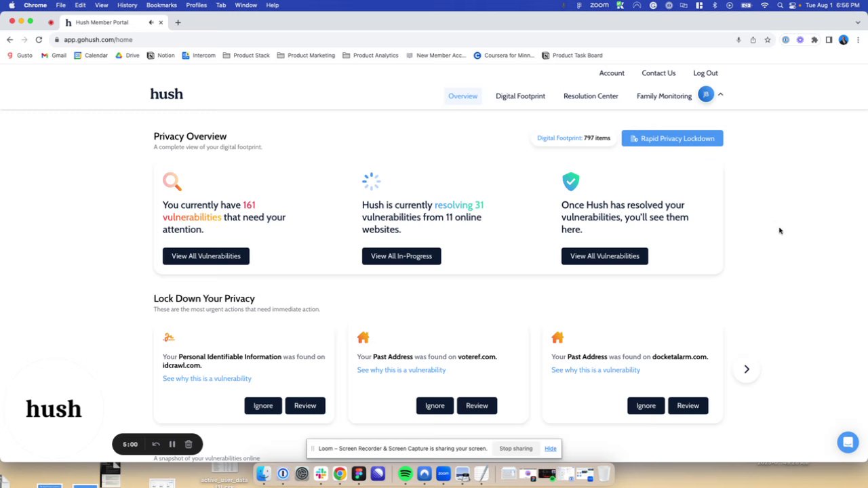
Task: Review the voteref.com vulnerability
Action: click(477, 406)
